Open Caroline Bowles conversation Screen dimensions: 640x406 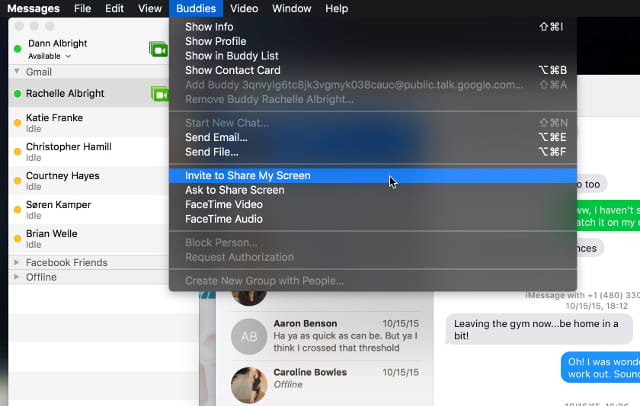[325, 384]
